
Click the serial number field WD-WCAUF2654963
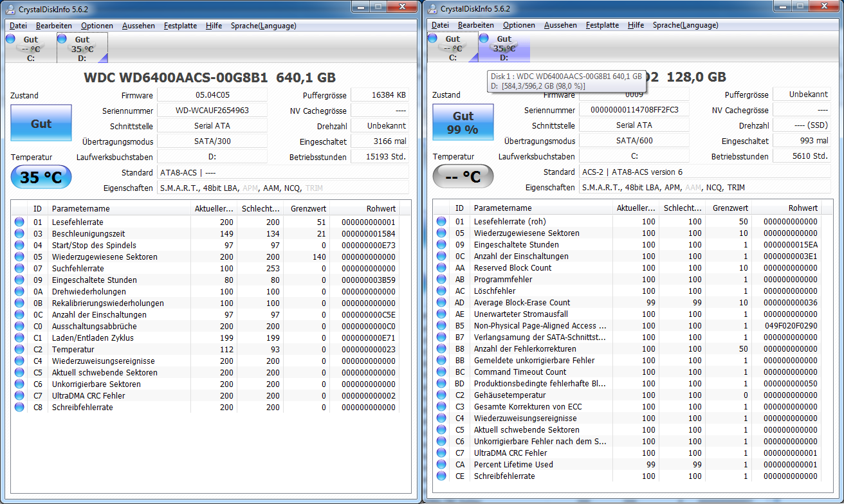[x=212, y=110]
